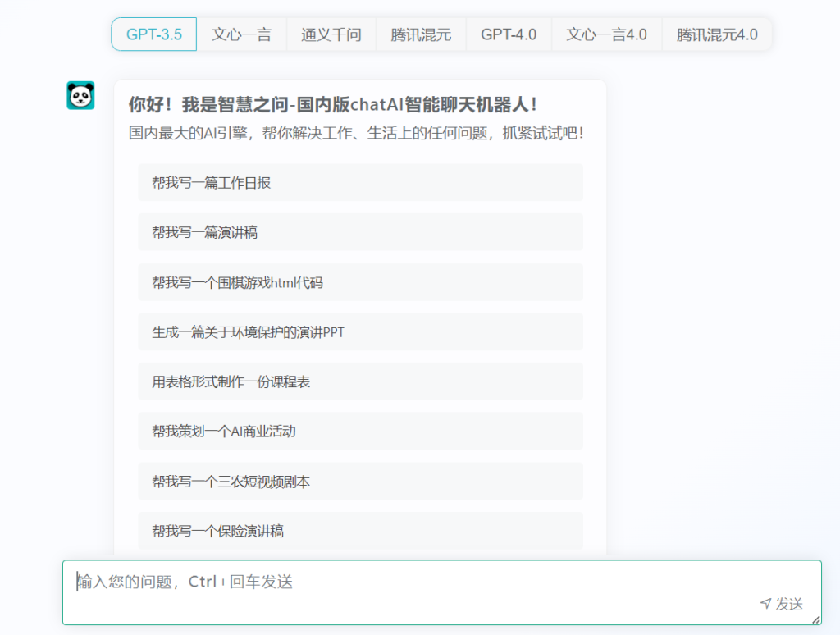
Task: Switch to the 文心一言4.0 tab
Action: (606, 34)
